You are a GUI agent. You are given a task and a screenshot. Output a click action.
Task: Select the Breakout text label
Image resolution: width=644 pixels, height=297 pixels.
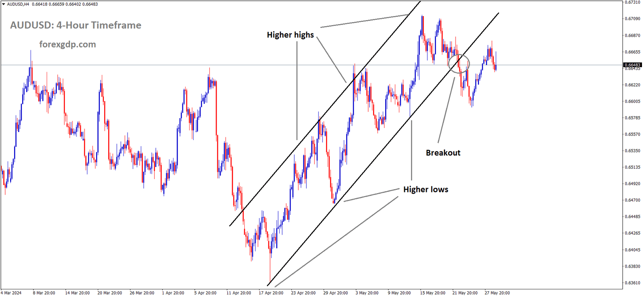pyautogui.click(x=443, y=153)
